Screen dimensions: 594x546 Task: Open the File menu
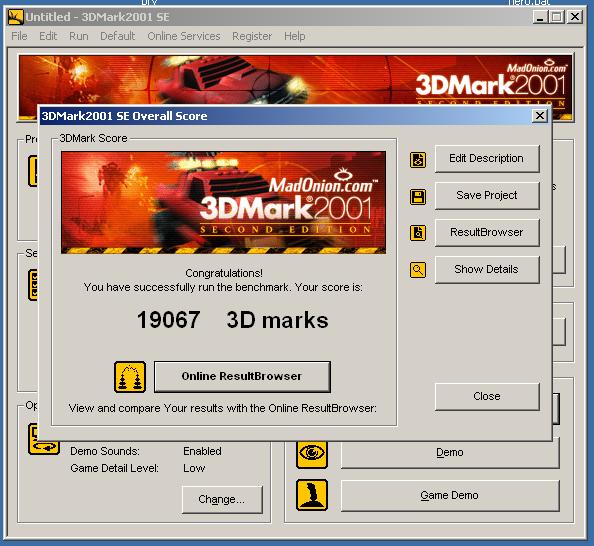click(x=19, y=36)
